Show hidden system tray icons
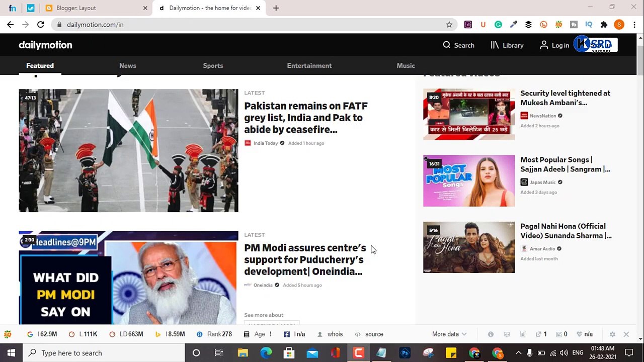The height and width of the screenshot is (362, 644). tap(518, 353)
